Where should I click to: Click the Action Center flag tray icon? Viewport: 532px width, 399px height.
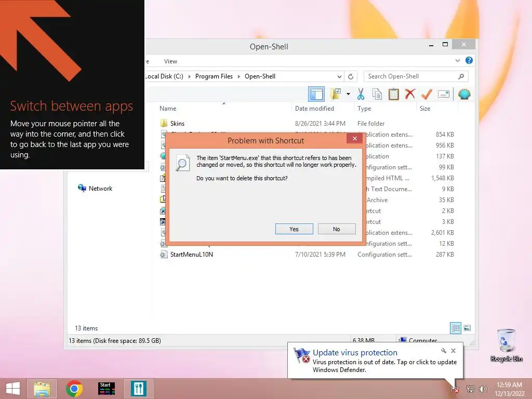tap(455, 389)
